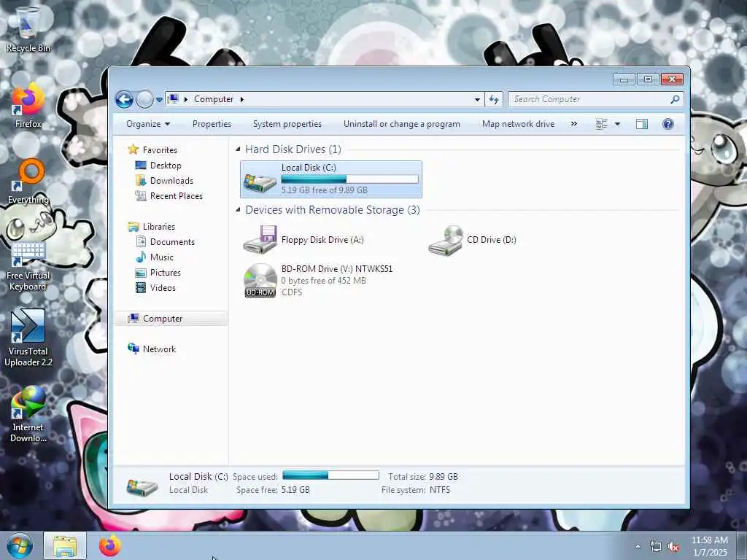Open the Windows Start menu
Image resolution: width=747 pixels, height=560 pixels.
20,545
